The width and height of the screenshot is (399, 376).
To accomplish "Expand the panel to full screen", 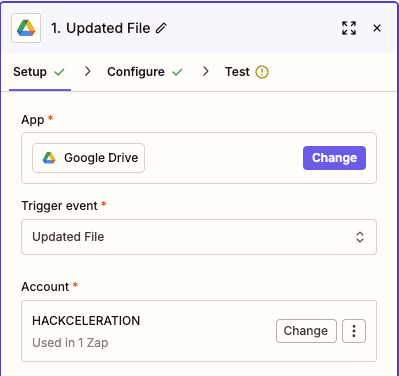I will click(349, 28).
